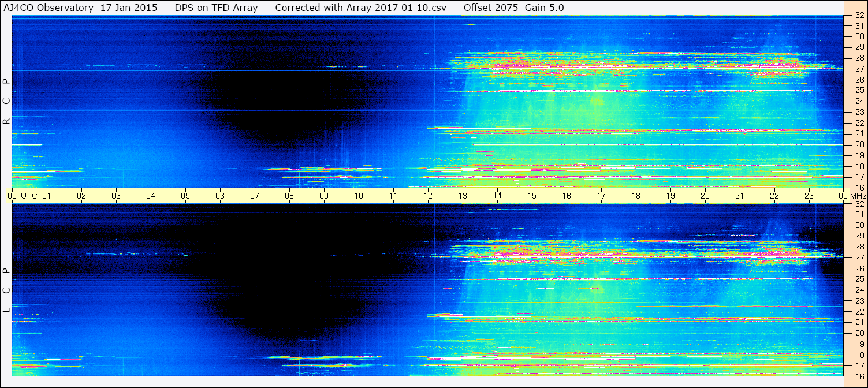Screen dimensions: 868x388
Task: Select hour marker 03 on time axis
Action: (116, 196)
